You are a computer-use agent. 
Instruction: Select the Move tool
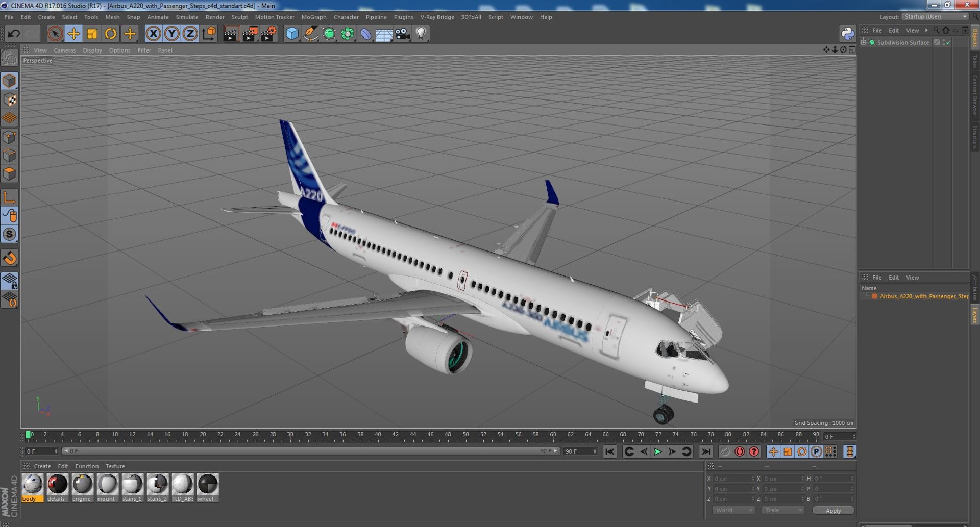click(x=73, y=34)
